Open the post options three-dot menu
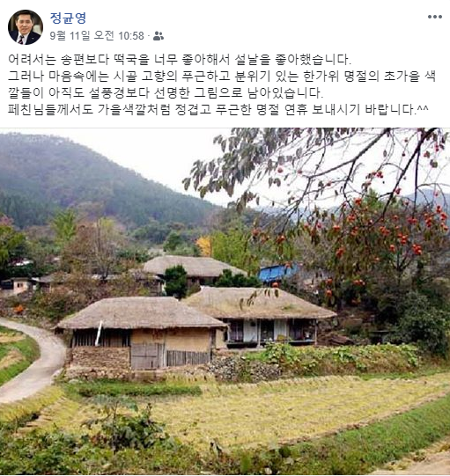Viewport: 450px width, 476px height. tap(434, 17)
